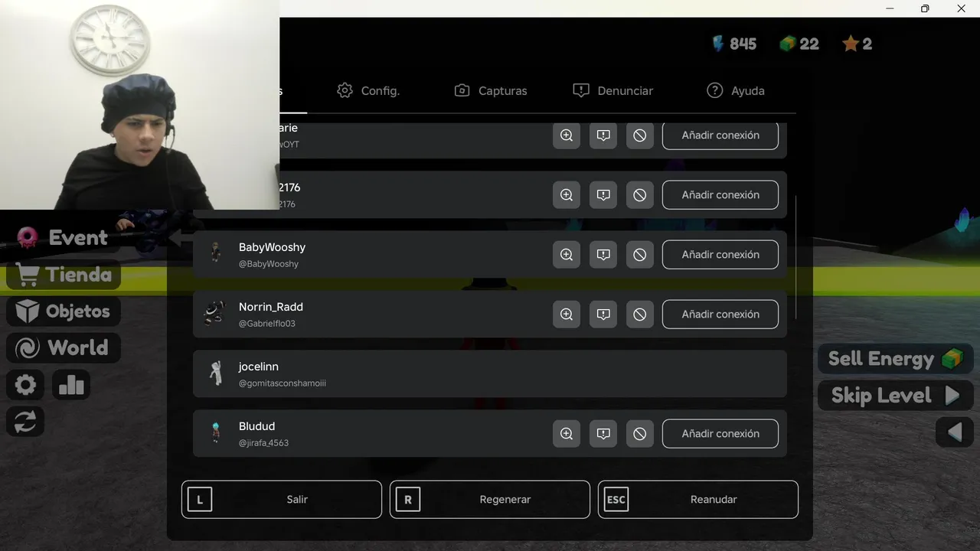
Task: Click jocelinn's avatar thumbnail
Action: 216,373
